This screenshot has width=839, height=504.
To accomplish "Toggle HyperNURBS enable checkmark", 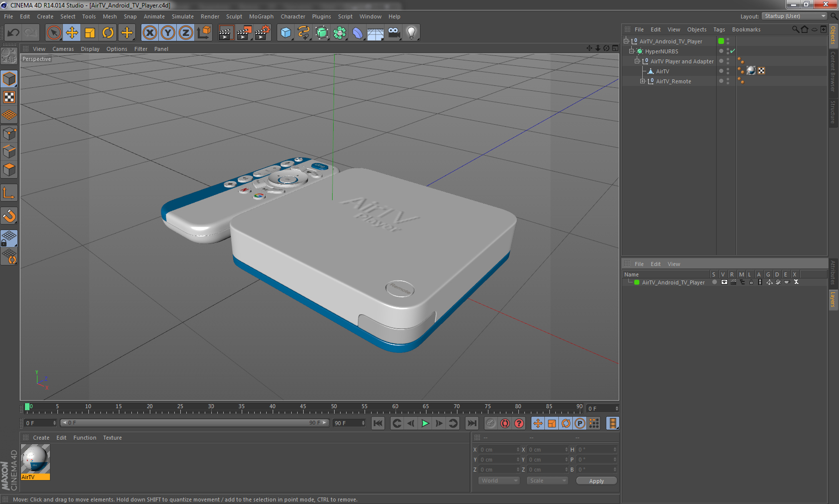I will (733, 51).
